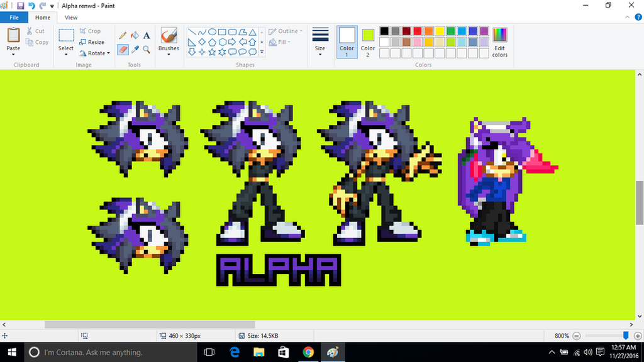Choose the Down arrow shape
The height and width of the screenshot is (362, 644).
[x=192, y=52]
